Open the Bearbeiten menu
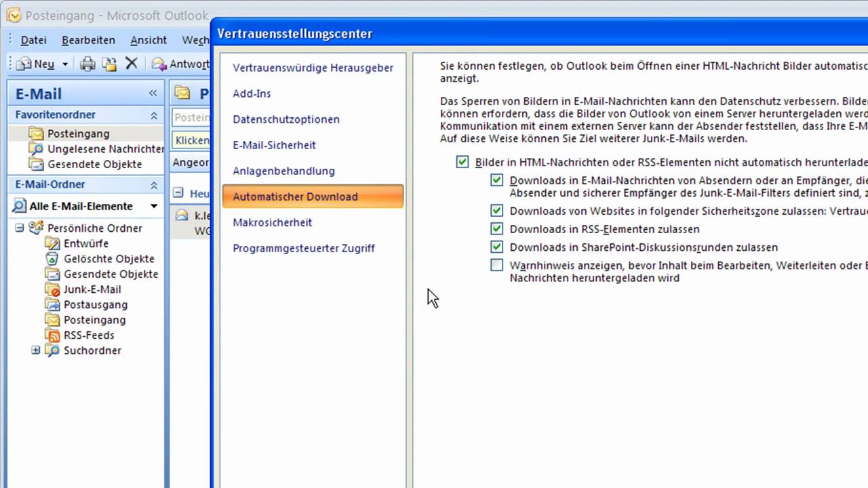The height and width of the screenshot is (488, 868). click(x=88, y=40)
